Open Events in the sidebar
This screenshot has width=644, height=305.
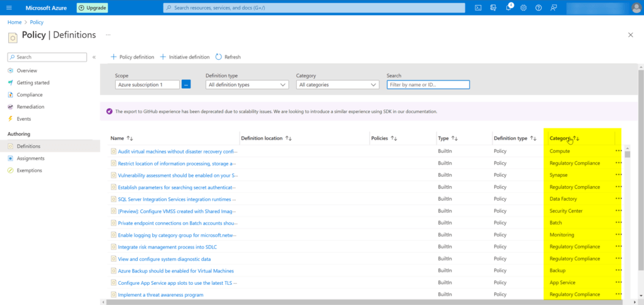click(x=23, y=119)
